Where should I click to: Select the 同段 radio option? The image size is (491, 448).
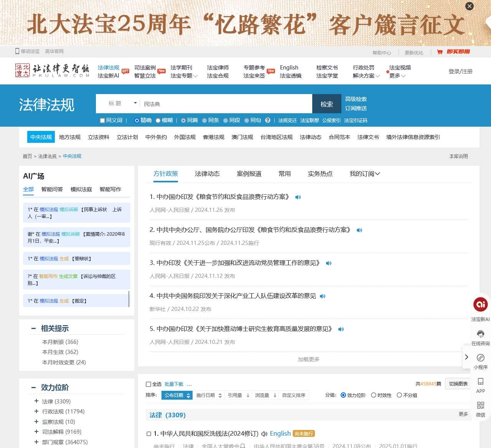(226, 121)
